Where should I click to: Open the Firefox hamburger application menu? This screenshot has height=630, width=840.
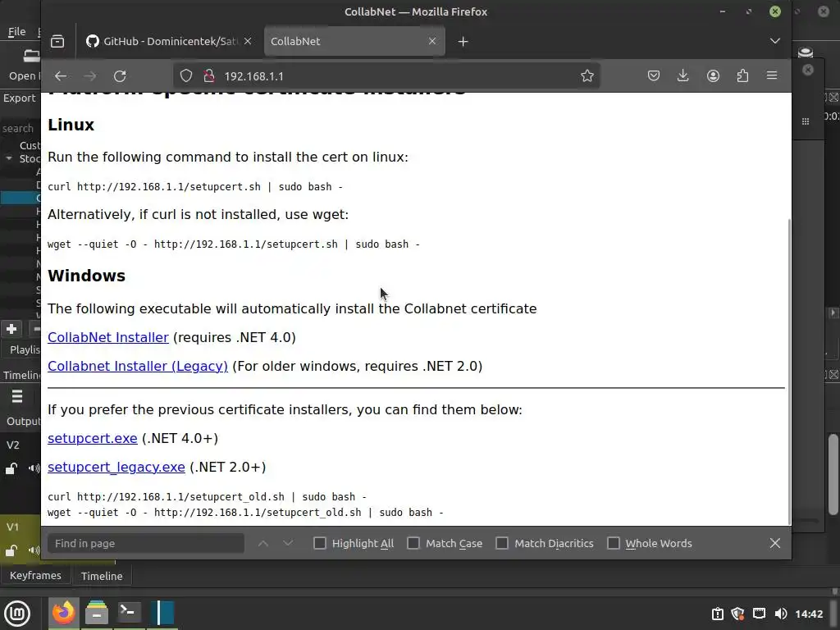(x=772, y=76)
